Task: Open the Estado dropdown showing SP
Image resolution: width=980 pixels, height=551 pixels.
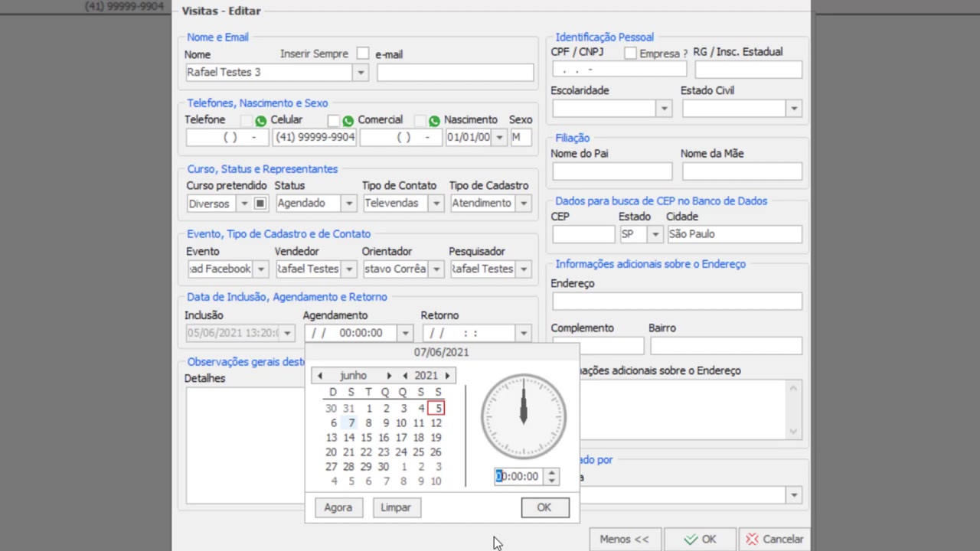Action: point(655,234)
